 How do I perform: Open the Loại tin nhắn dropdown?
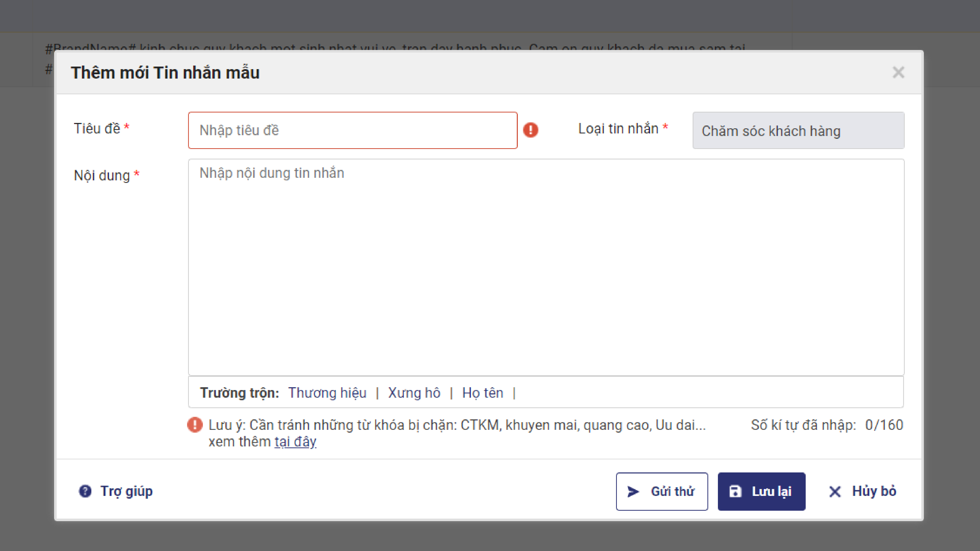798,130
